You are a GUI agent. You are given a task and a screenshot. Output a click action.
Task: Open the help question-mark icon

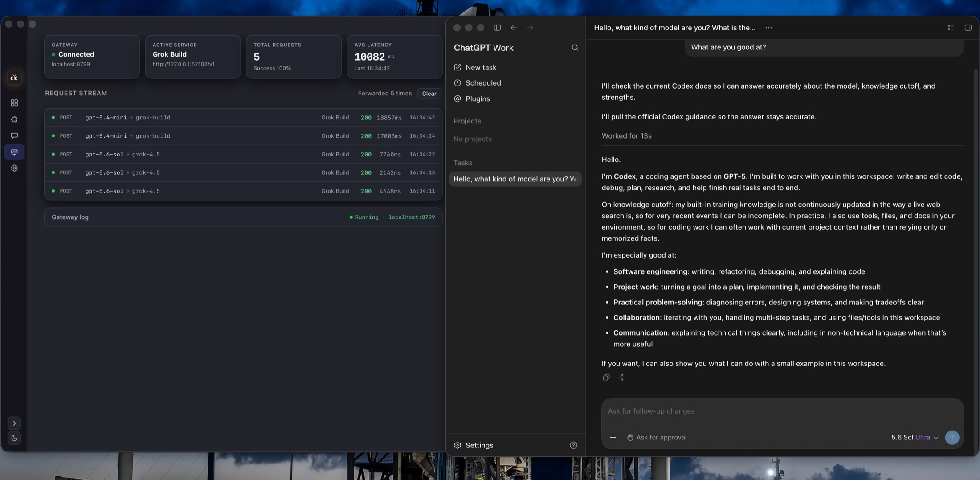click(x=573, y=445)
